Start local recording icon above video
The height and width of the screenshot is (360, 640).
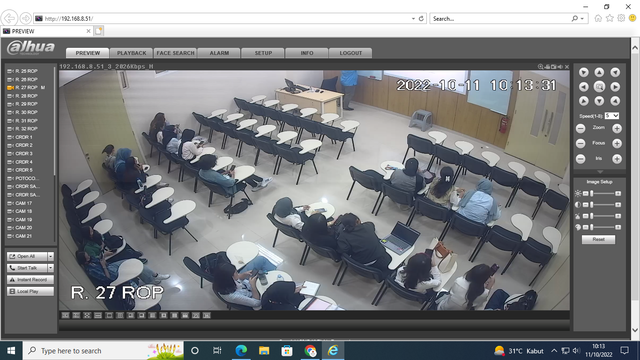click(x=547, y=67)
